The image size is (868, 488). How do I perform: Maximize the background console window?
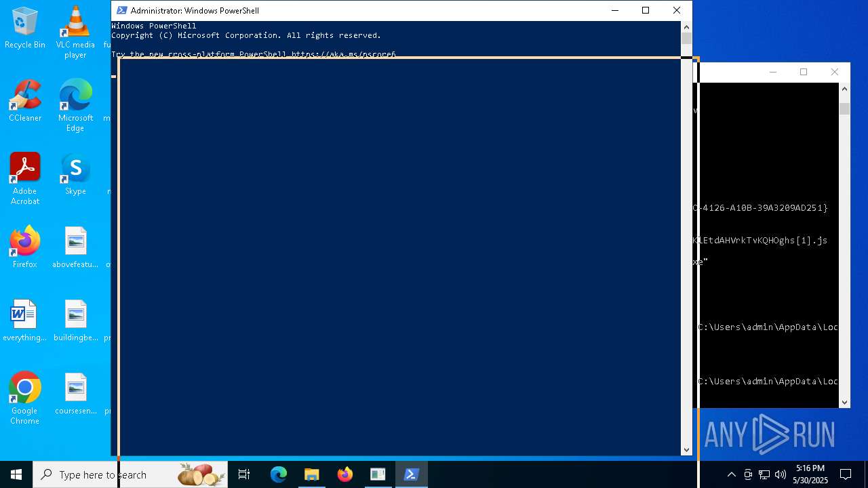tap(804, 72)
